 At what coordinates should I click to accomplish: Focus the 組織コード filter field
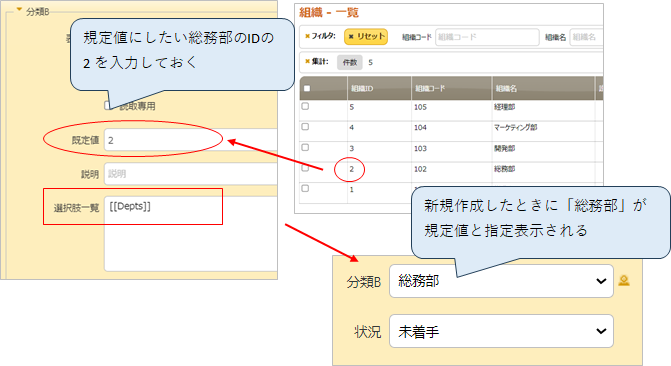(x=487, y=37)
